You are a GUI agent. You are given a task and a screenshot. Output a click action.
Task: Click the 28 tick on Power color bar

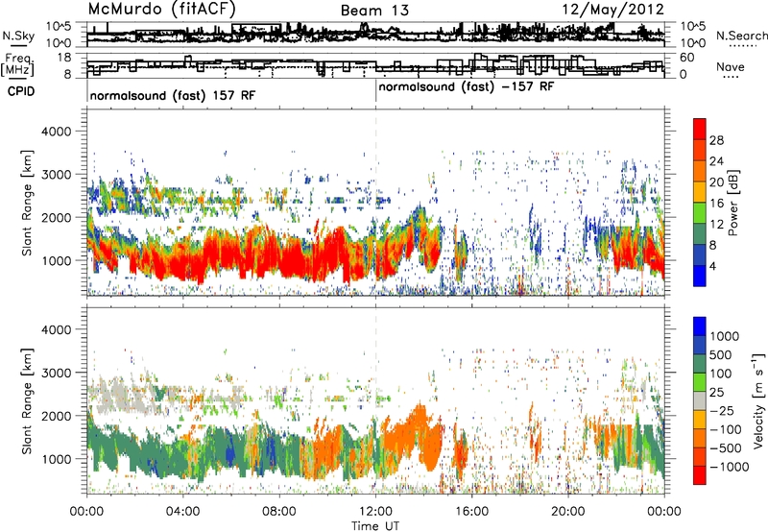(x=716, y=140)
